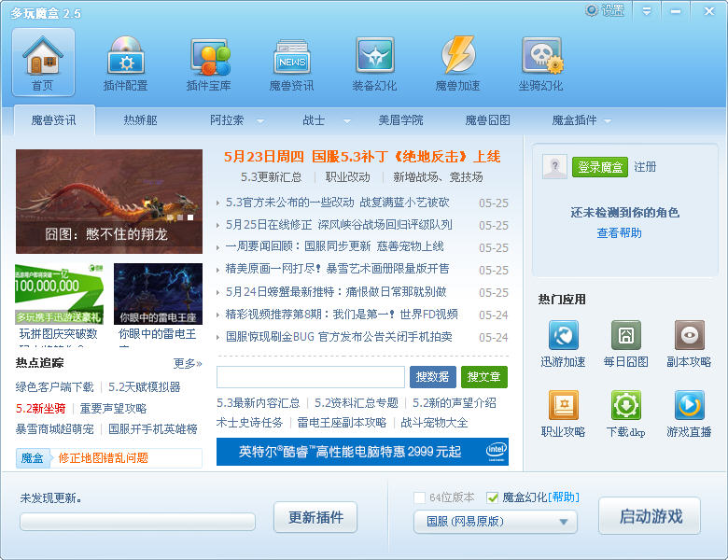Open the title bar dropdown menu icon

point(646,10)
